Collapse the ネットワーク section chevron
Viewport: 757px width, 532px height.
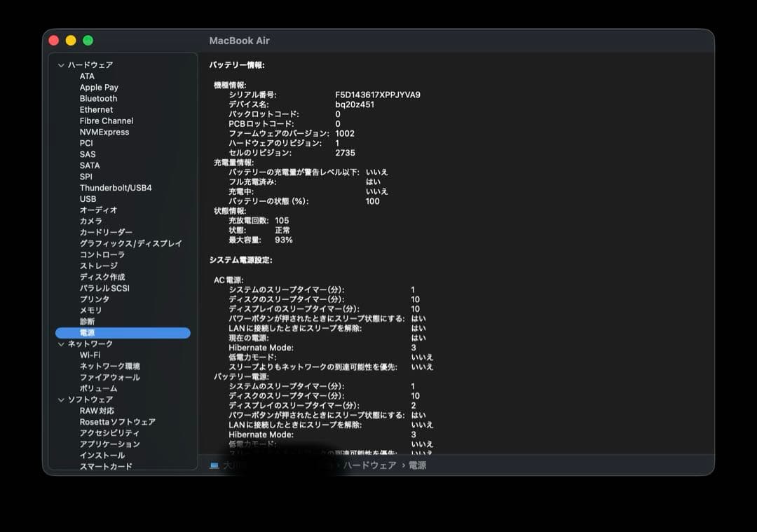pyautogui.click(x=61, y=344)
